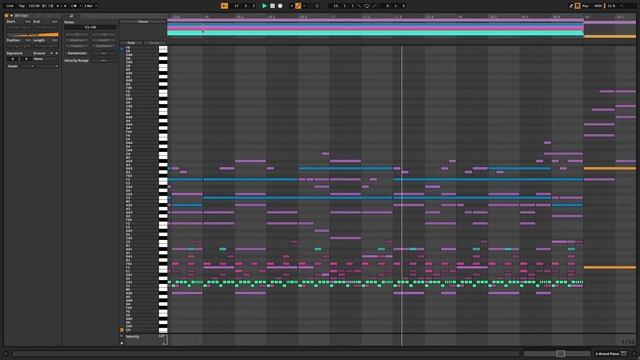The width and height of the screenshot is (640, 360).
Task: Click the note range field under Notes
Action: click(x=90, y=27)
